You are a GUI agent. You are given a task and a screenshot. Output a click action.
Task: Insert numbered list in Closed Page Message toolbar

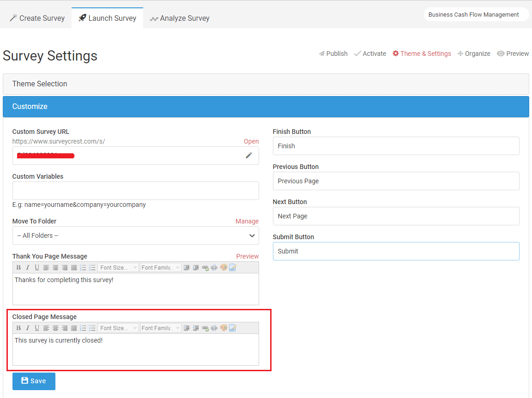83,328
